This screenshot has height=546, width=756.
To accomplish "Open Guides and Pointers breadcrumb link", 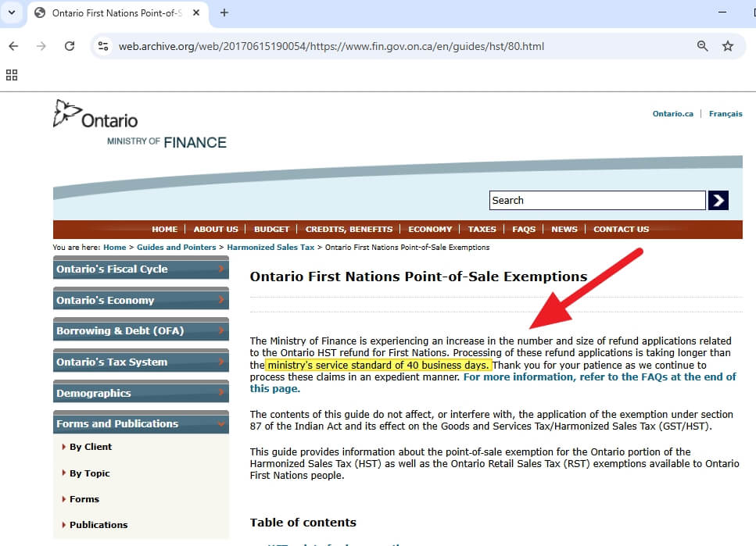I will 177,247.
